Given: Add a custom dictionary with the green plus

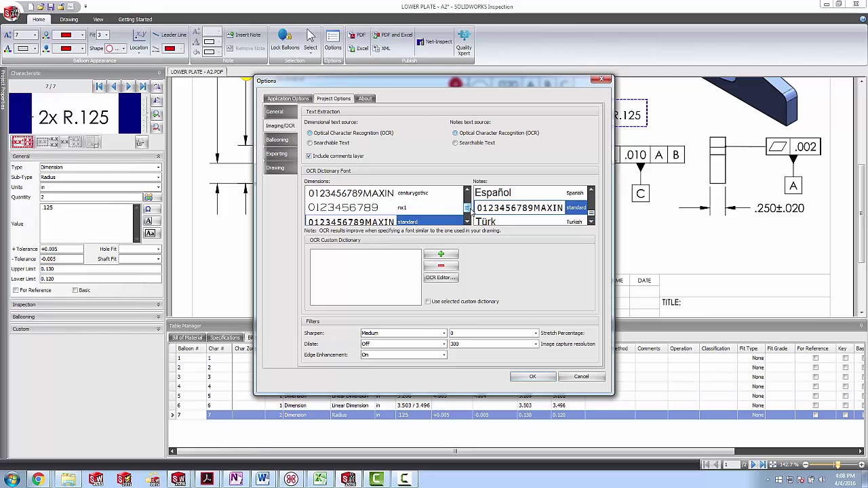Looking at the screenshot, I should (x=441, y=254).
